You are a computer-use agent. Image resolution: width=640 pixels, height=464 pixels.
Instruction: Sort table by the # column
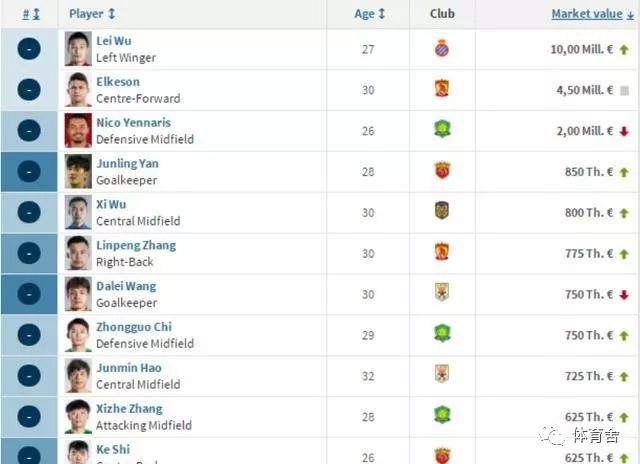click(31, 14)
